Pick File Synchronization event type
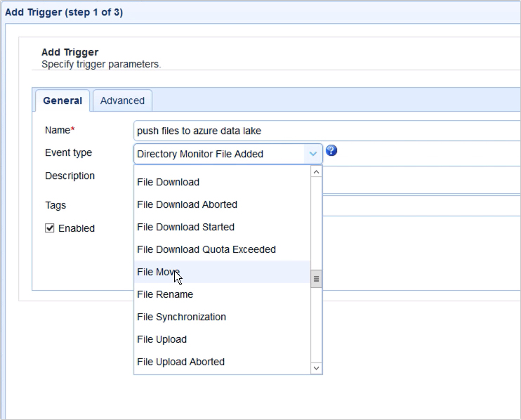The height and width of the screenshot is (420, 521). 182,317
